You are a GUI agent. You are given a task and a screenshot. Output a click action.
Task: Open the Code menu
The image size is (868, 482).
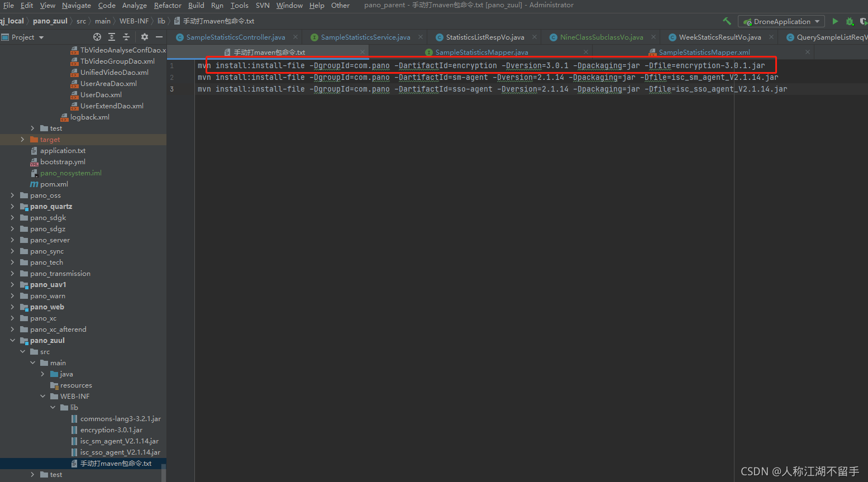point(107,5)
